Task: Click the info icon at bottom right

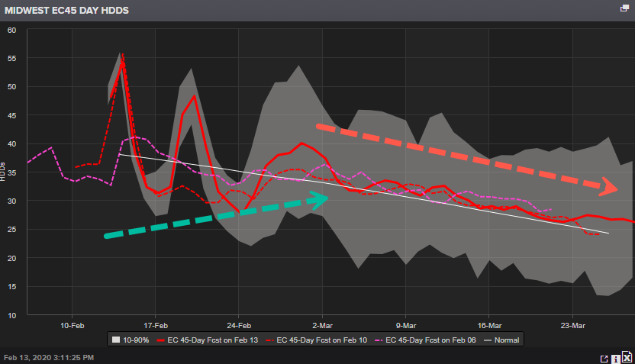Action: 615,357
